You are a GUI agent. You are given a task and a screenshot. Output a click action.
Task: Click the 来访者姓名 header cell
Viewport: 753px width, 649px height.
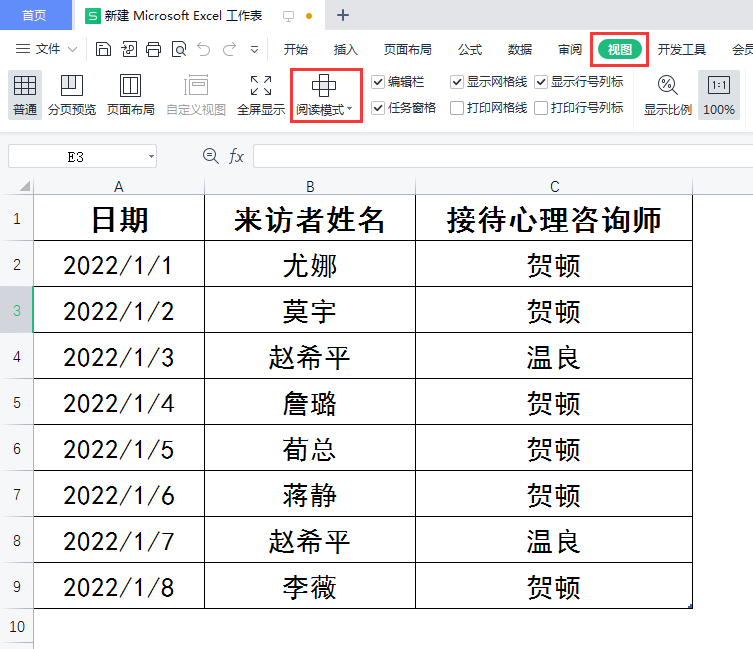click(x=310, y=218)
